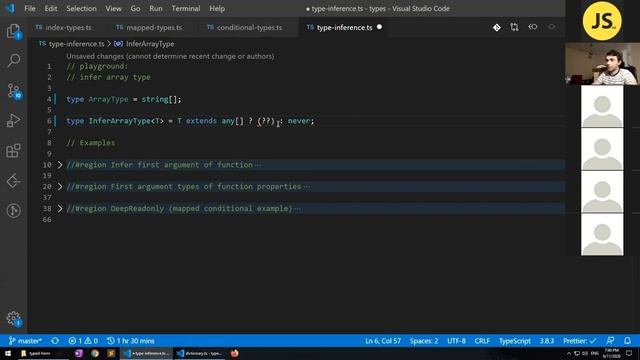Screen dimensions: 640x360
Task: Click the '// Examples' comment on line 8
Action: pos(91,143)
